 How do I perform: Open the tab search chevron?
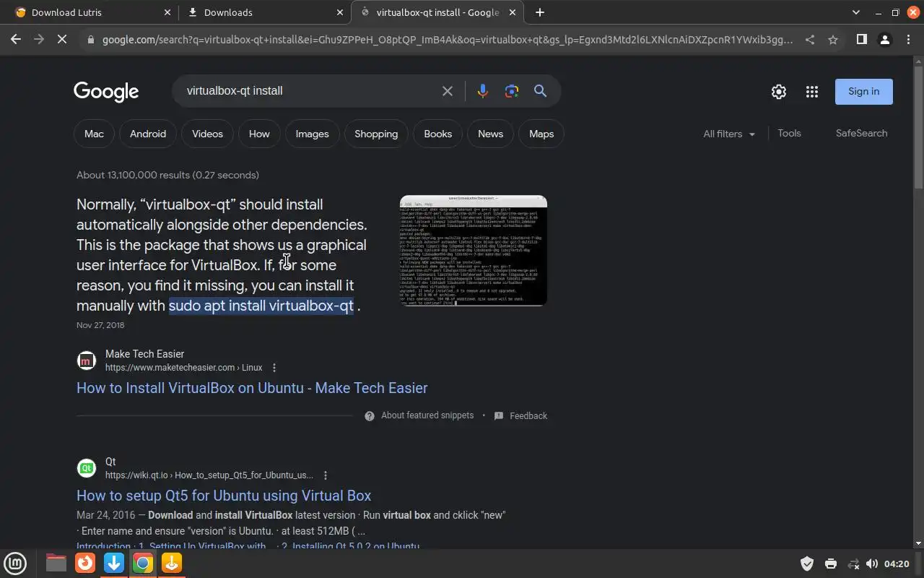[x=856, y=12]
